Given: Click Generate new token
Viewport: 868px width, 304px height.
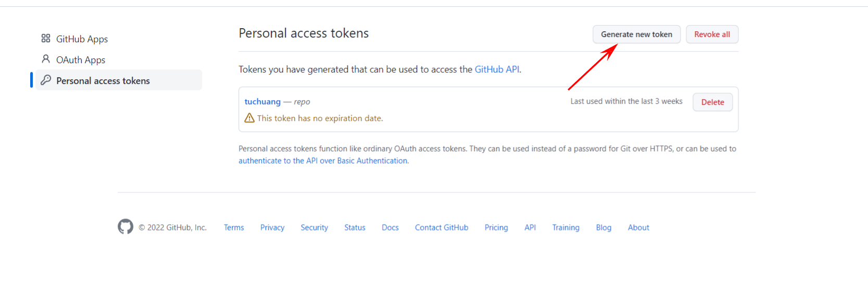Looking at the screenshot, I should click(x=636, y=34).
